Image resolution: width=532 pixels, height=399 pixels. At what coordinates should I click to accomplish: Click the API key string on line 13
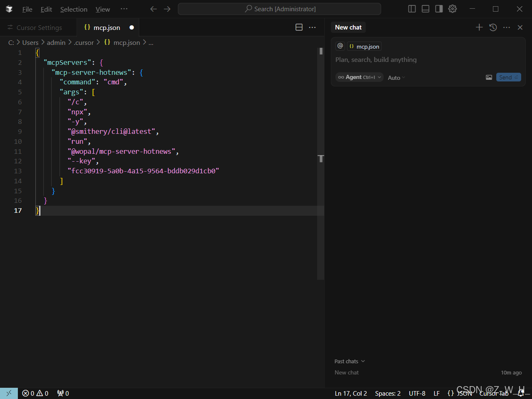click(x=143, y=171)
